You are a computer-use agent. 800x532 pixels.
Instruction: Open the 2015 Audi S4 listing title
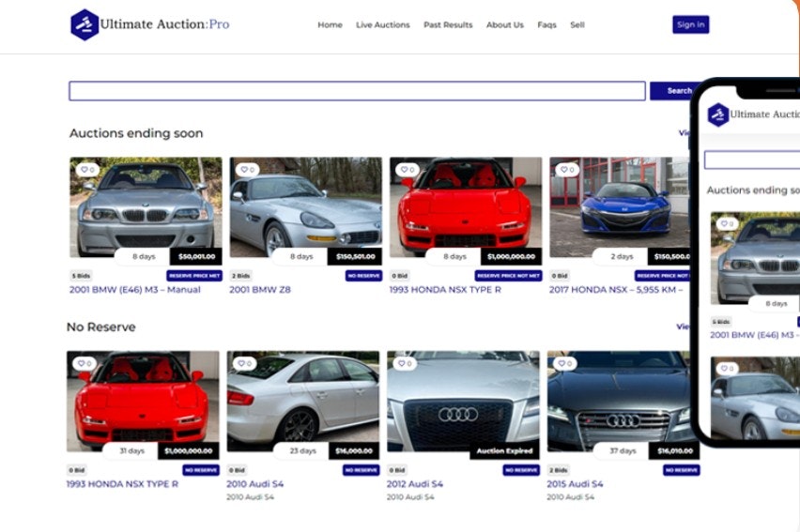click(575, 484)
